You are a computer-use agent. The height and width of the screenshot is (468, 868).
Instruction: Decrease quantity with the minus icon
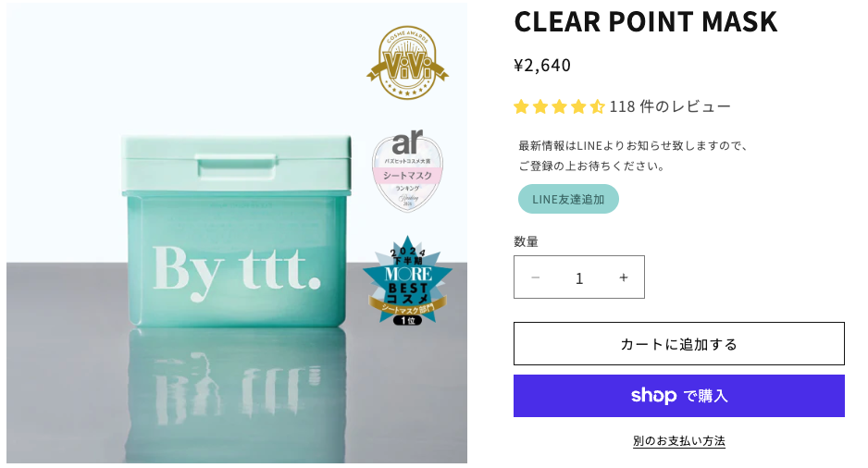coord(535,277)
